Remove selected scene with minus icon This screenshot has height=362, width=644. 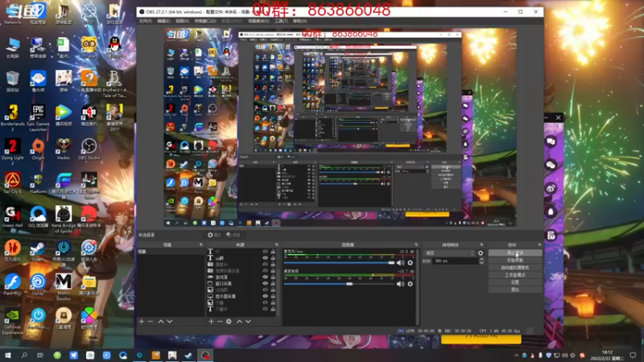tap(151, 321)
